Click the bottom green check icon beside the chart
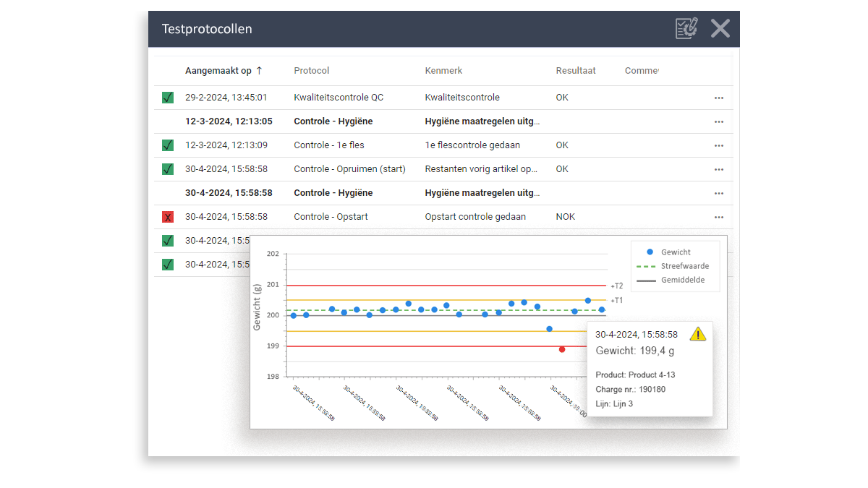868x488 pixels. pyautogui.click(x=168, y=265)
